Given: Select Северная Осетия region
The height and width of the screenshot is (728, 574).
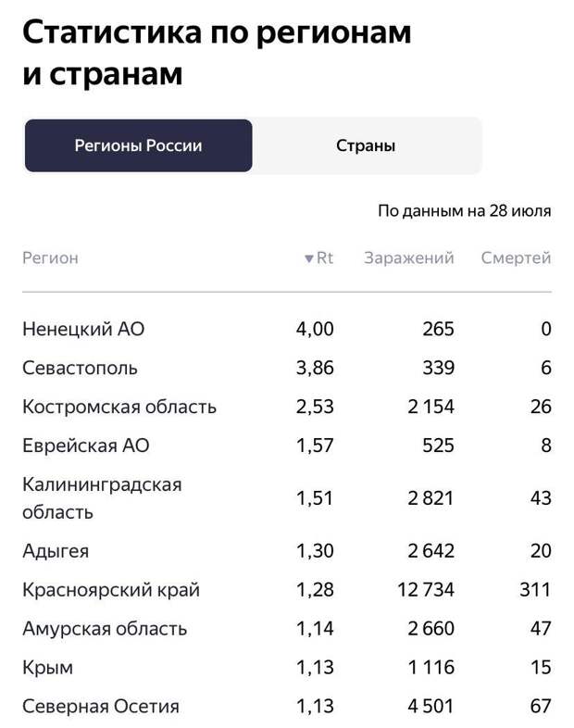Looking at the screenshot, I should (287, 707).
